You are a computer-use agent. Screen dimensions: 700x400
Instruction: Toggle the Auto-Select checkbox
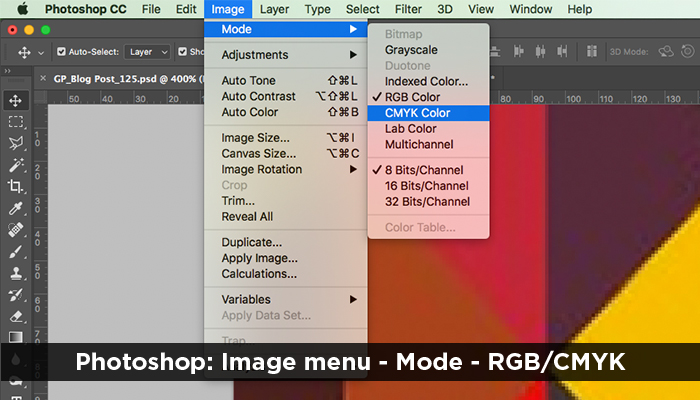point(62,52)
